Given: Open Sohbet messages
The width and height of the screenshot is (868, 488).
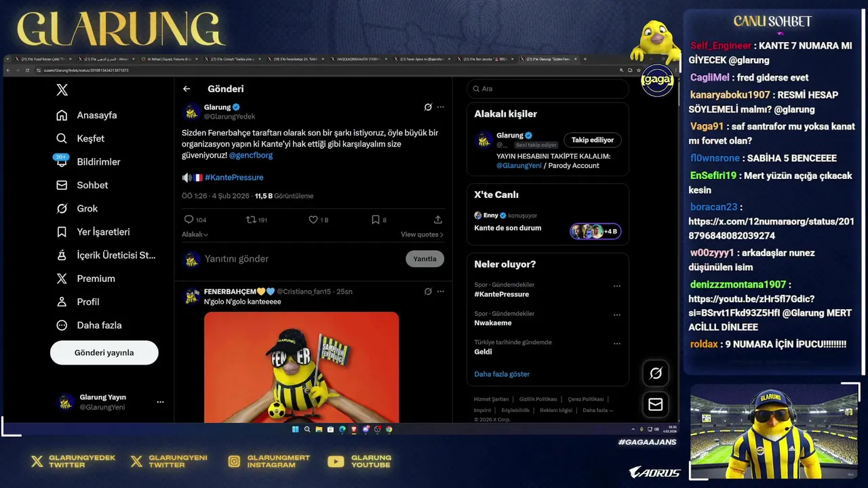Looking at the screenshot, I should coord(82,185).
